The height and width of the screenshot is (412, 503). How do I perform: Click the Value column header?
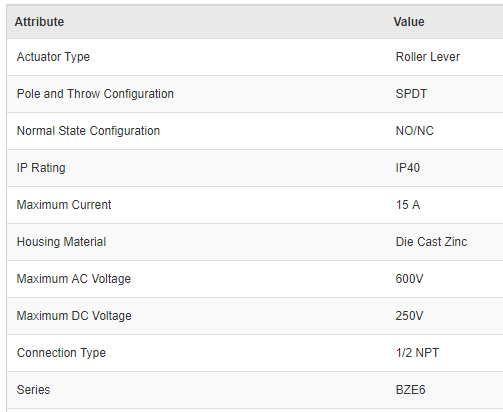[409, 22]
